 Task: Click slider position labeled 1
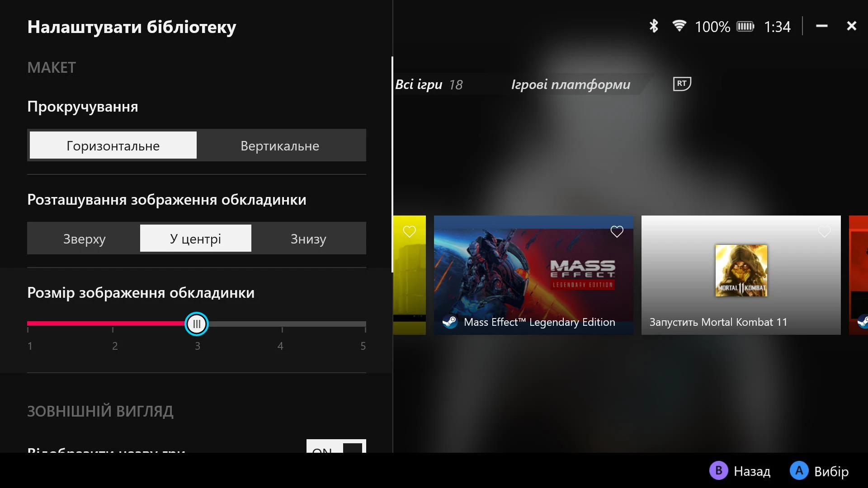point(29,346)
